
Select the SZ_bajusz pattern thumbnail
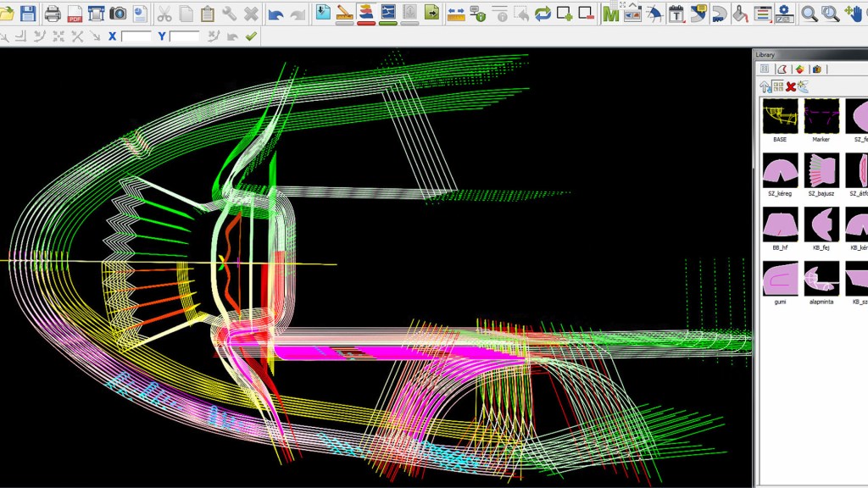pyautogui.click(x=821, y=170)
